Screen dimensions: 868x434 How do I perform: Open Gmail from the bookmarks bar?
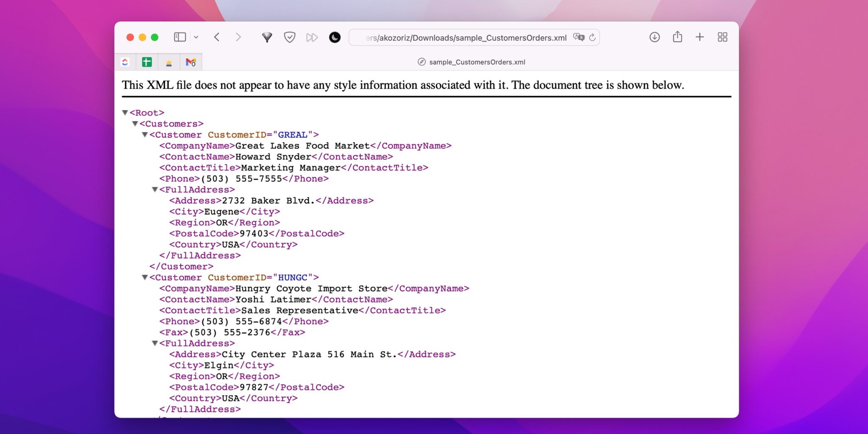pyautogui.click(x=191, y=62)
